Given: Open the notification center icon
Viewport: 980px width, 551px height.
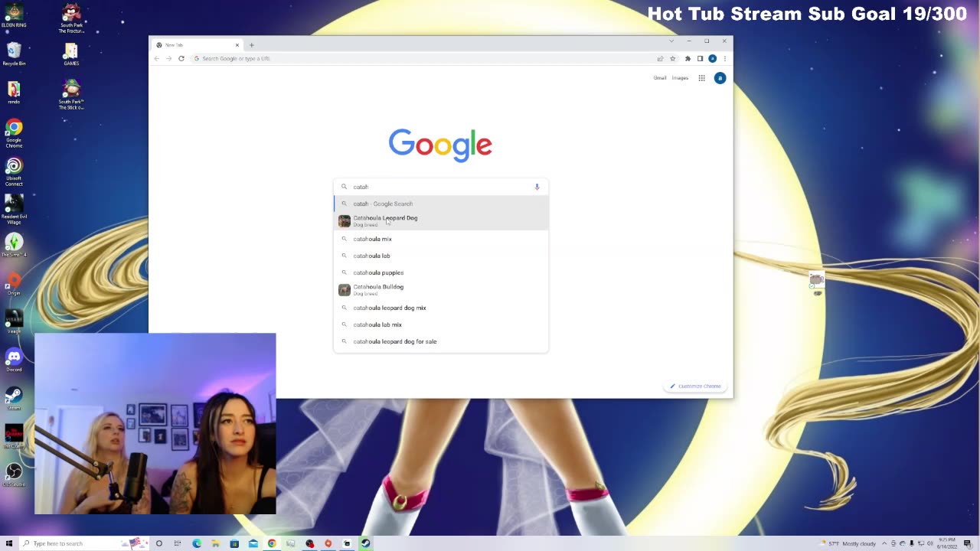Looking at the screenshot, I should coord(968,543).
